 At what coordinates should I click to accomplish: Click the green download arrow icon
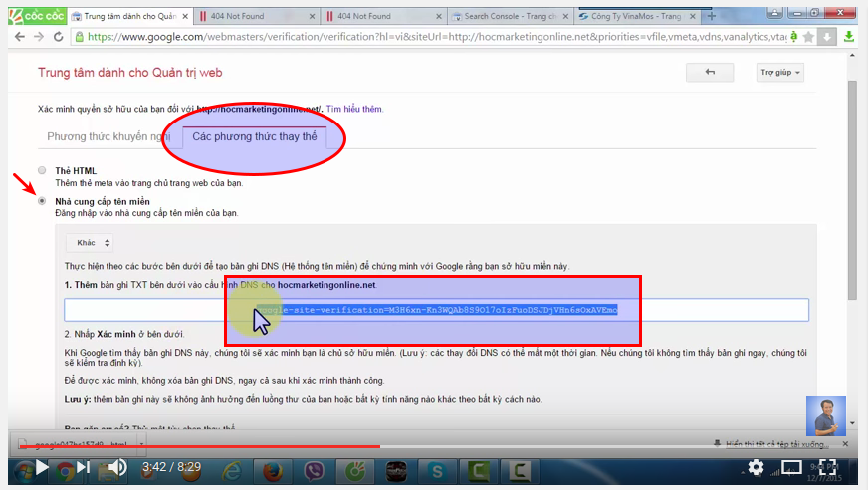pyautogui.click(x=849, y=37)
